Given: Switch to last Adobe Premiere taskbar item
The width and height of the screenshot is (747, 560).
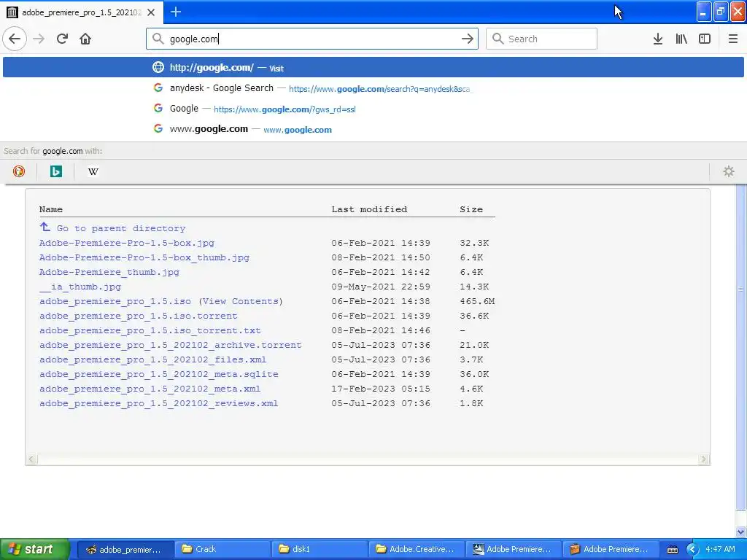Looking at the screenshot, I should pos(611,549).
